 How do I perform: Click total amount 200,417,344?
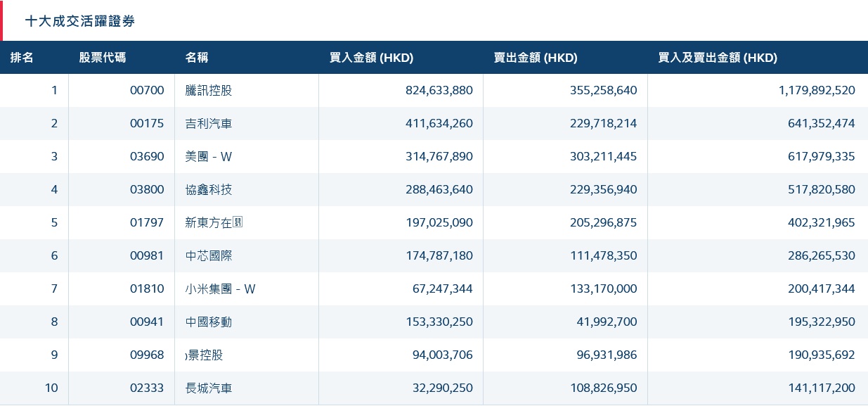822,288
